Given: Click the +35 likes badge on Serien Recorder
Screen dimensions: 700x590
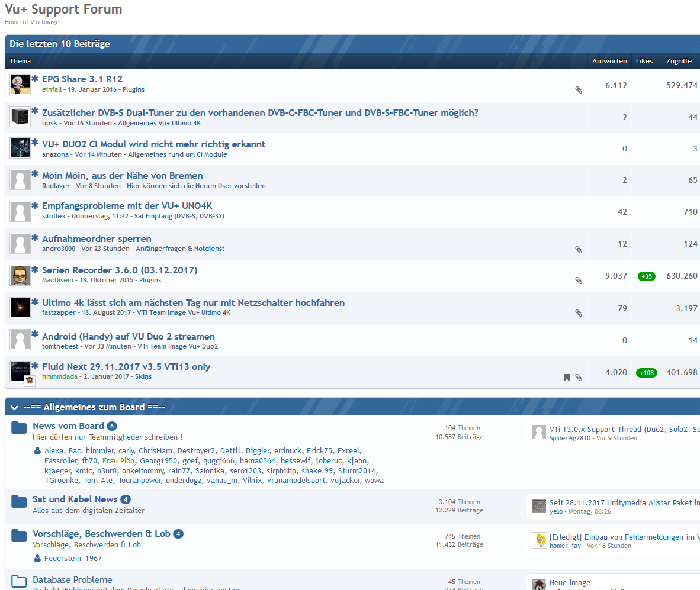Looking at the screenshot, I should [x=646, y=276].
